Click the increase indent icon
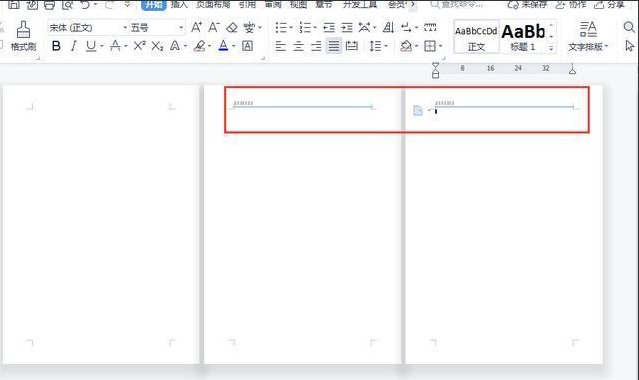639x380 pixels. (x=347, y=28)
